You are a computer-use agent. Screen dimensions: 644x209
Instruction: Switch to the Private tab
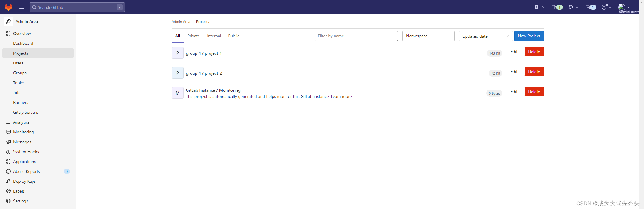[193, 36]
